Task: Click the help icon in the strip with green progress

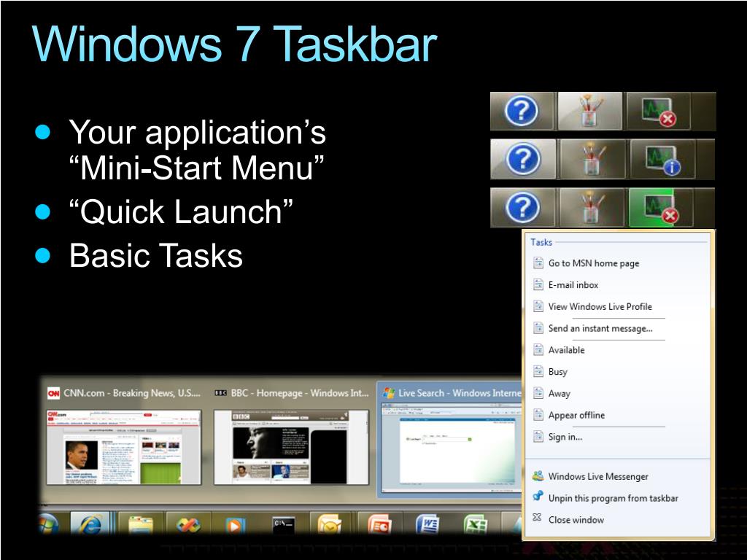Action: (522, 208)
